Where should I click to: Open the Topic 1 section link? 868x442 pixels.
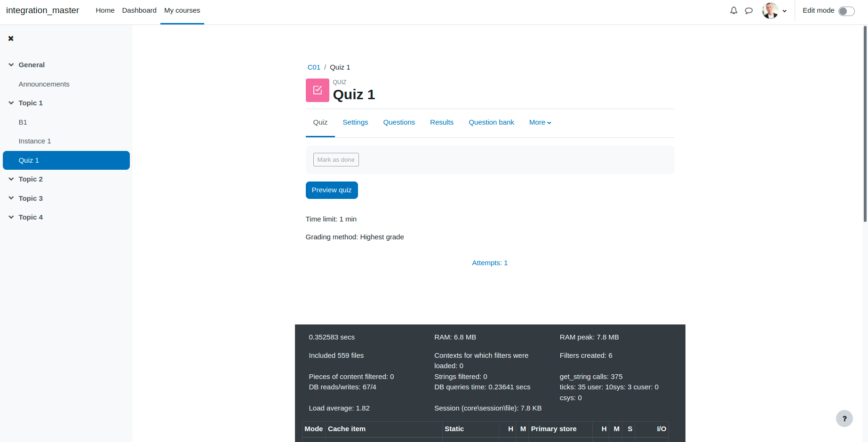31,103
